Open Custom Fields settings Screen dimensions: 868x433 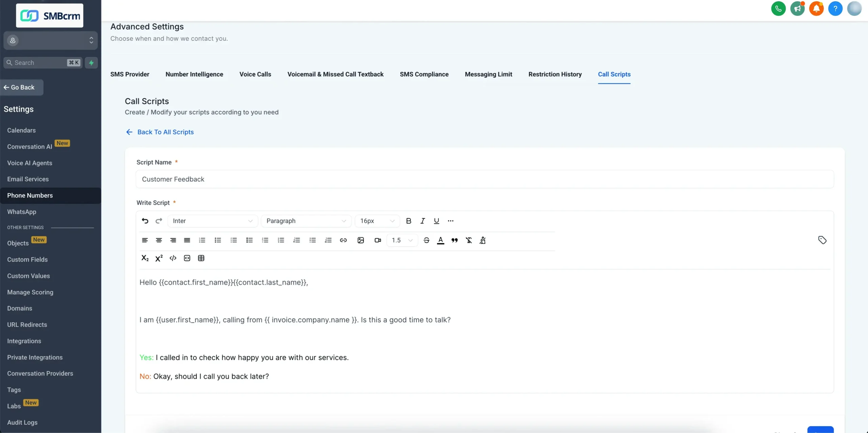[x=27, y=260]
